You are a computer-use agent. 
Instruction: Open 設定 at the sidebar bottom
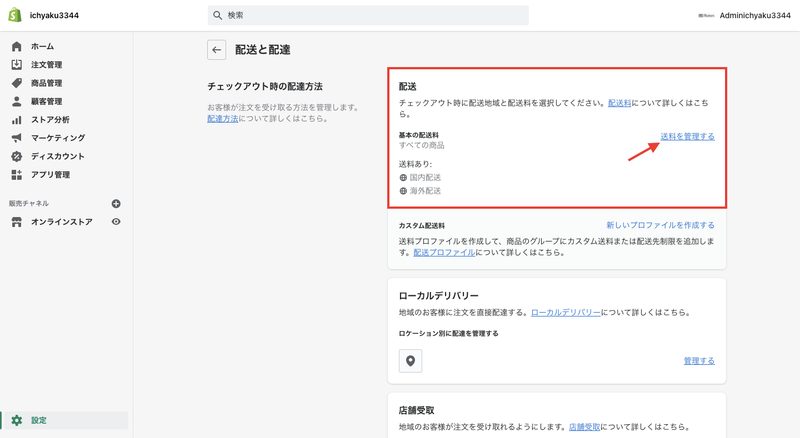(x=64, y=421)
